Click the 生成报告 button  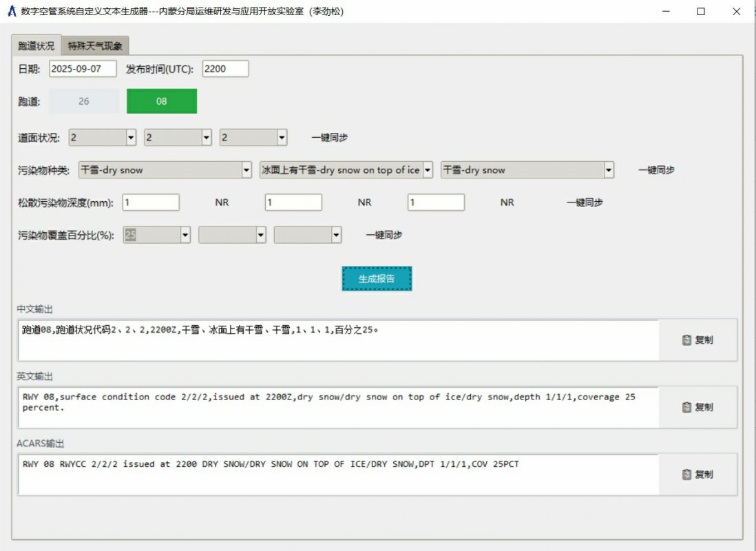[377, 278]
